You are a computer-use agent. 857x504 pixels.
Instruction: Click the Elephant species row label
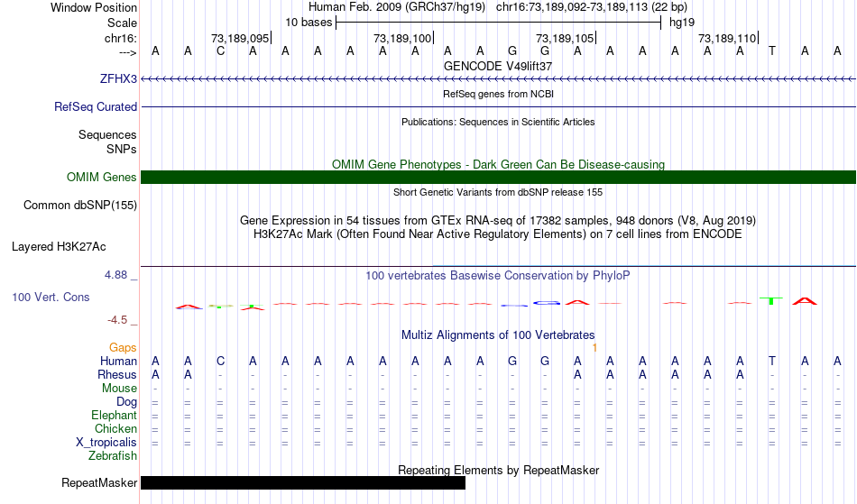click(114, 415)
